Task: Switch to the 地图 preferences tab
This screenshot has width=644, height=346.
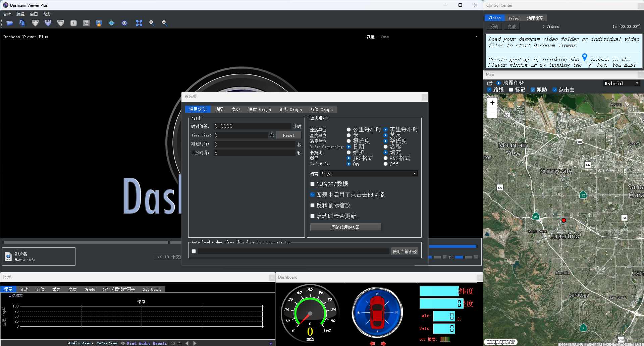Action: (x=219, y=109)
